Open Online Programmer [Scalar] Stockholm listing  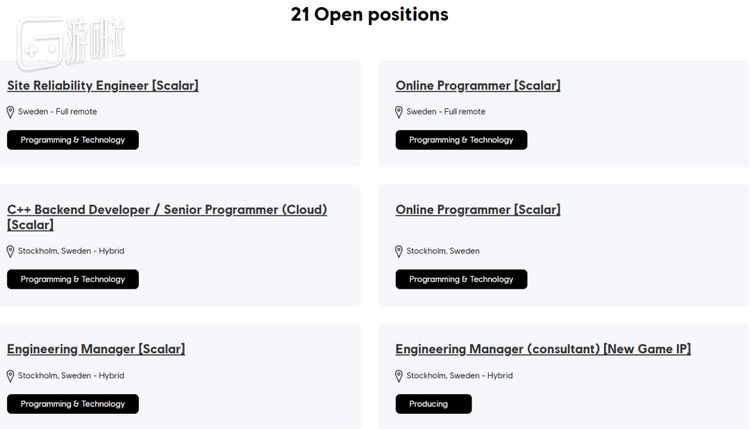click(478, 210)
